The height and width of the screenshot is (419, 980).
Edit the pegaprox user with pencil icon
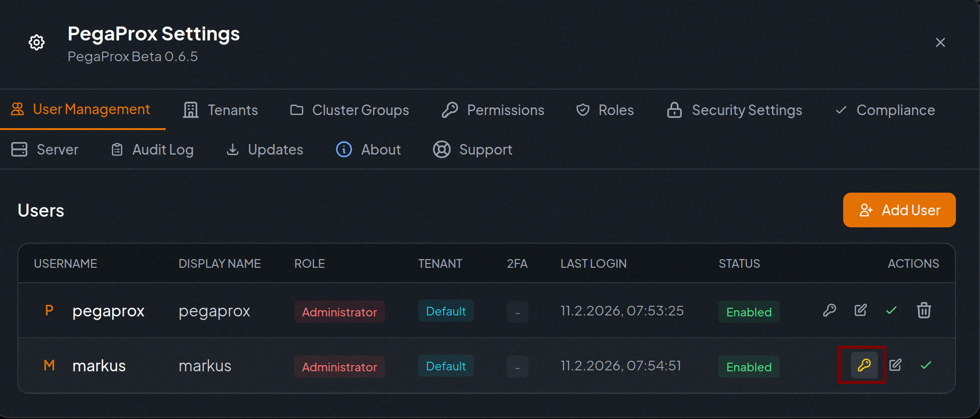[861, 310]
